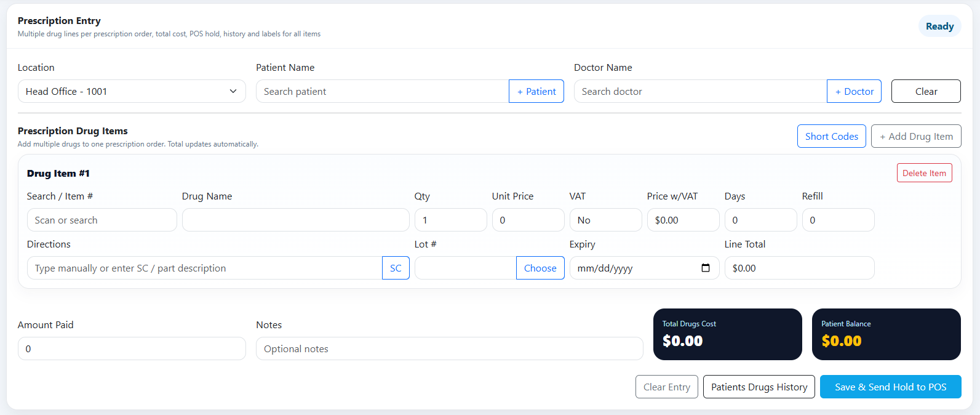Select the Qty field
The width and height of the screenshot is (980, 415).
point(451,220)
